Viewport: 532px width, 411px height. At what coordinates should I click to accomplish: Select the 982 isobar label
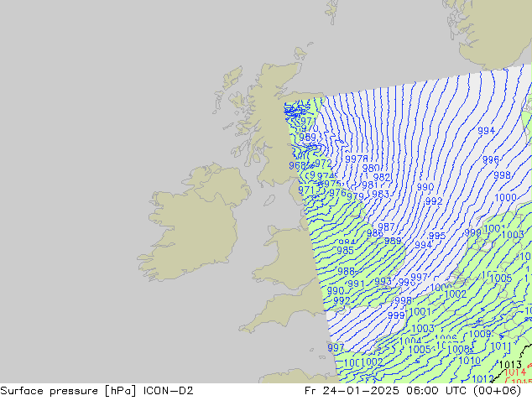click(382, 177)
